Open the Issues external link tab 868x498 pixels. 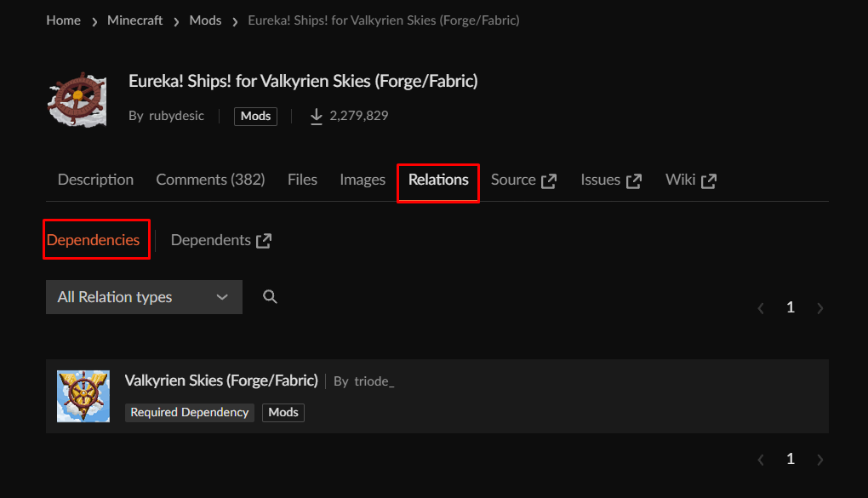coord(610,180)
